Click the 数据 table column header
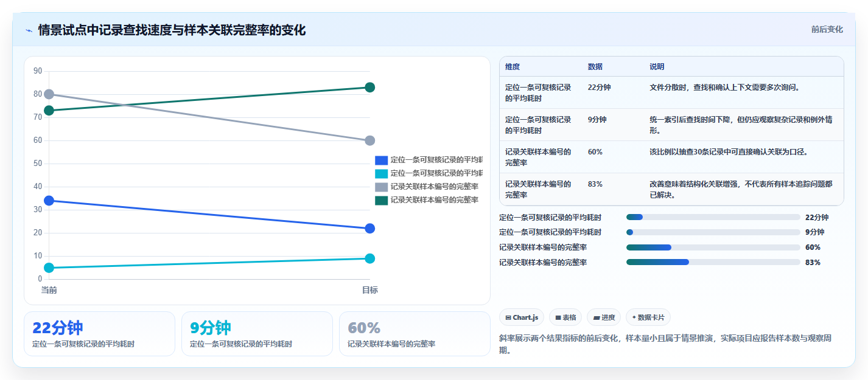Image resolution: width=868 pixels, height=380 pixels. [595, 67]
